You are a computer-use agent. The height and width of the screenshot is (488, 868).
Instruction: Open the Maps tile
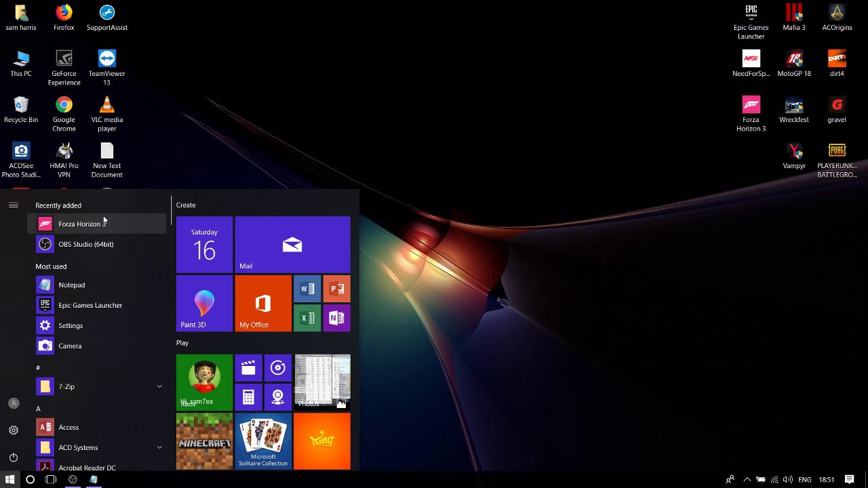tap(278, 396)
